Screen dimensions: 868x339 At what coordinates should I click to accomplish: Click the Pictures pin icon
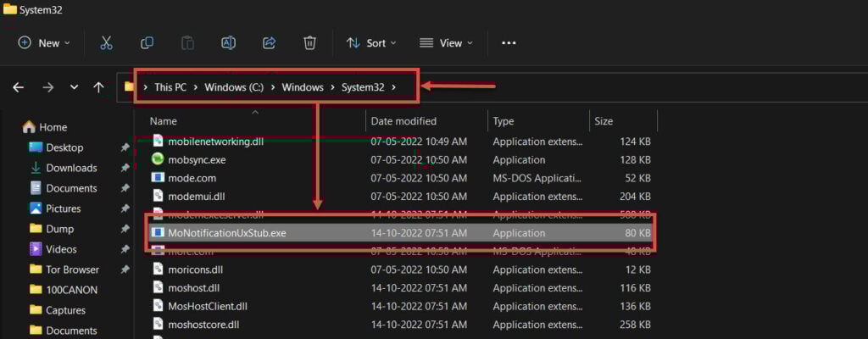[125, 208]
